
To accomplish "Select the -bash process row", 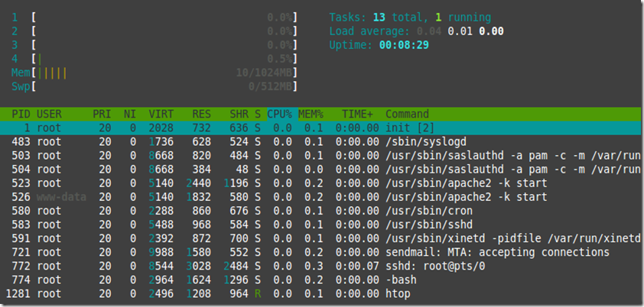I will pos(320,280).
